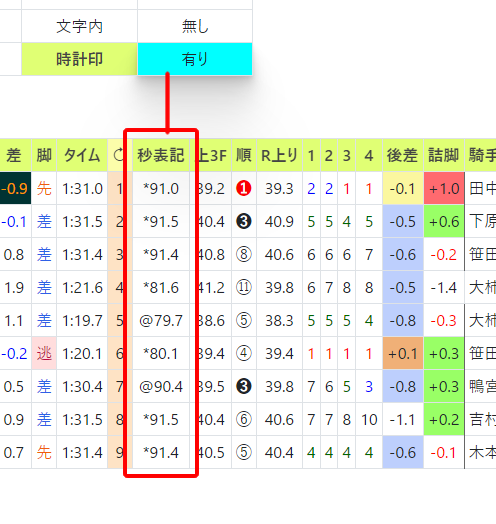Click the 脚 column header
This screenshot has width=496, height=524.
pos(44,155)
